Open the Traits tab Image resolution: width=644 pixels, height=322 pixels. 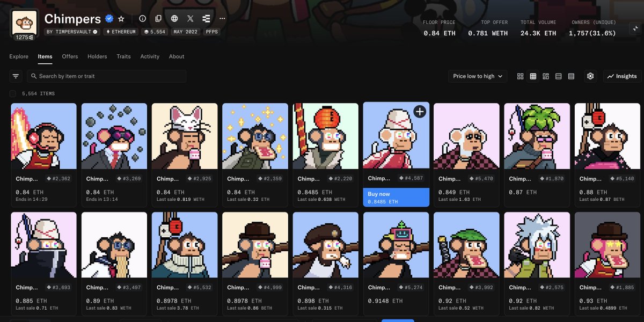(x=123, y=56)
